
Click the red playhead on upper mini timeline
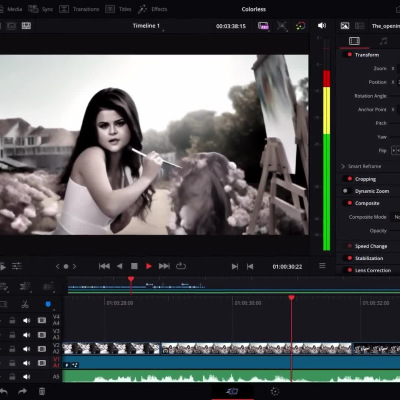pyautogui.click(x=131, y=279)
